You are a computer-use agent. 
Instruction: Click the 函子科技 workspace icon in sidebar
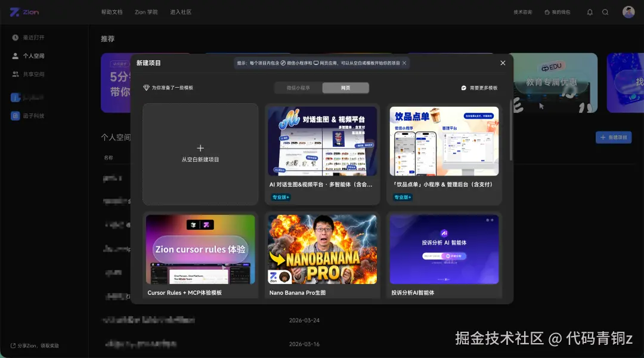[x=15, y=116]
